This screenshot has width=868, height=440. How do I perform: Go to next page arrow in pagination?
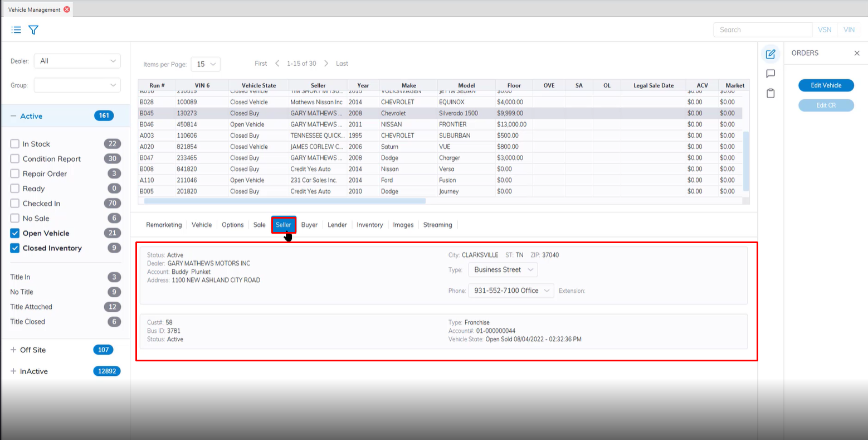click(326, 64)
